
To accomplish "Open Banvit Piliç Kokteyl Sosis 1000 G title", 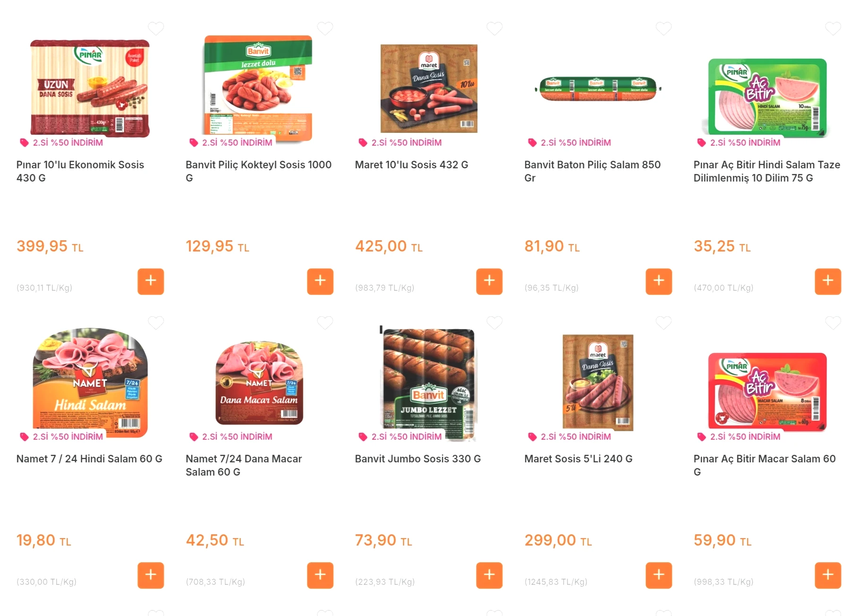I will (258, 171).
